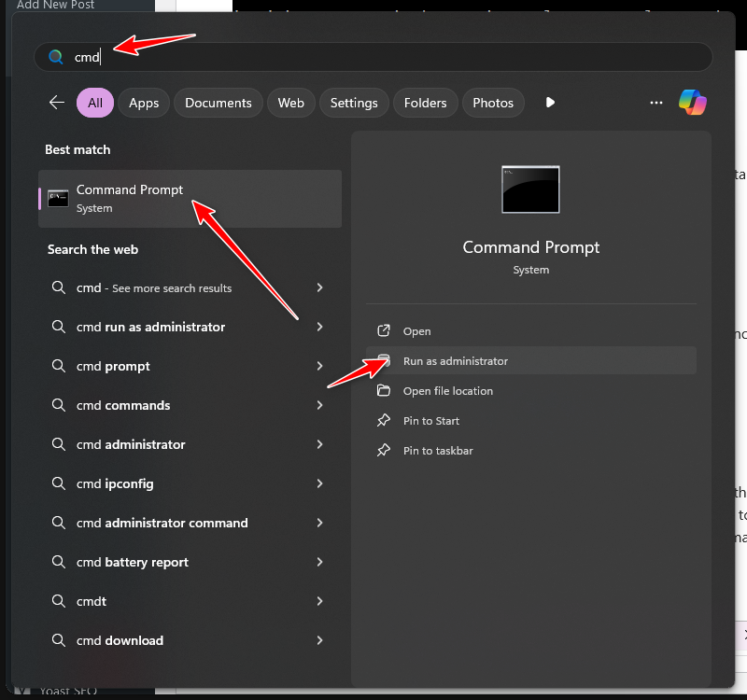Expand the 'cmd ipconfig' suggestion chevron
The height and width of the screenshot is (700, 747).
click(x=319, y=483)
